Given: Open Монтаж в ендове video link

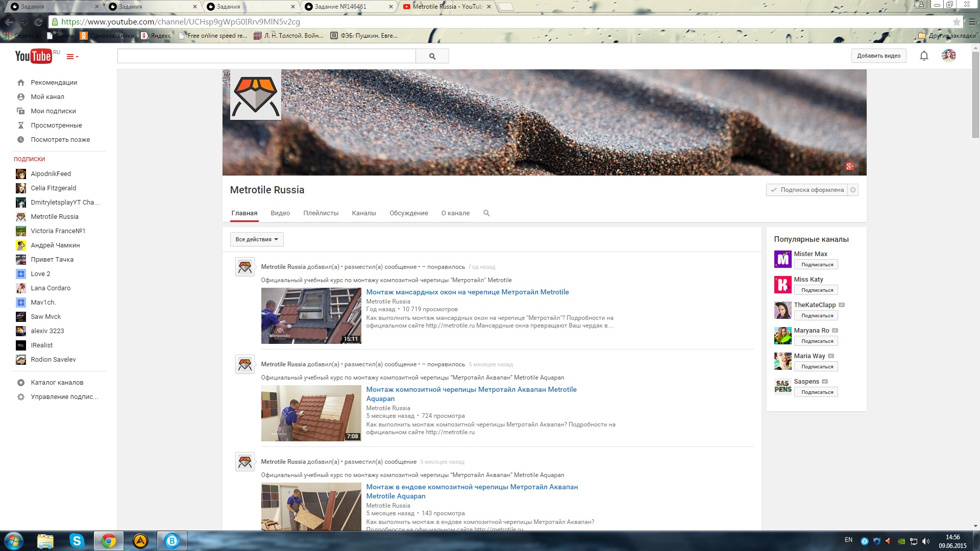Looking at the screenshot, I should (472, 491).
